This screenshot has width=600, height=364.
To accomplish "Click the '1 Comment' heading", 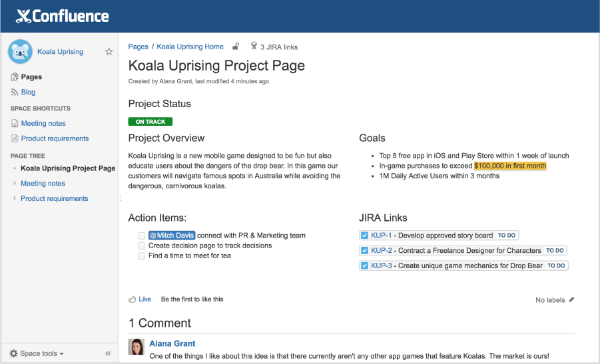I will tap(160, 323).
